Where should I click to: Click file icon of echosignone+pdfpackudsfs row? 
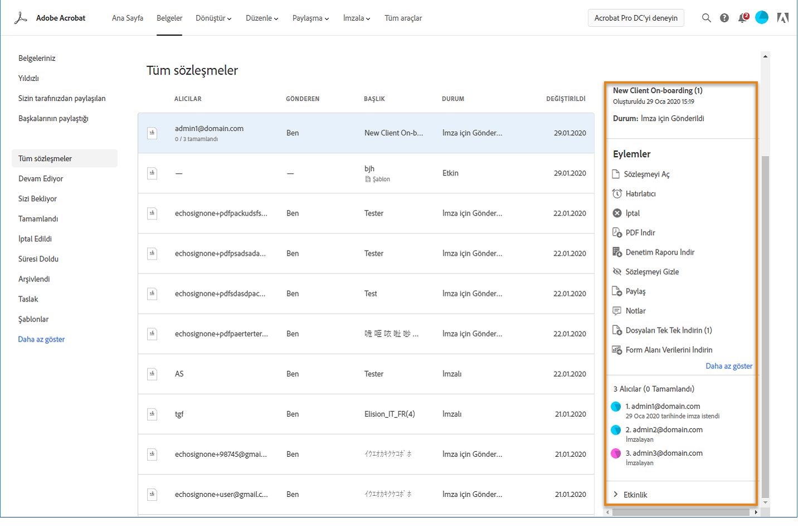point(152,213)
